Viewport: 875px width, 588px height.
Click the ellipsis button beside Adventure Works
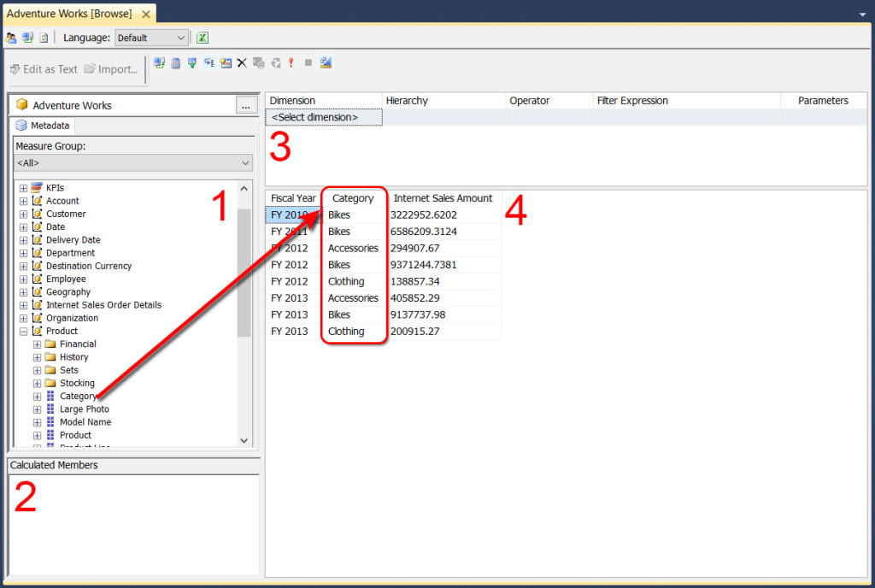246,105
